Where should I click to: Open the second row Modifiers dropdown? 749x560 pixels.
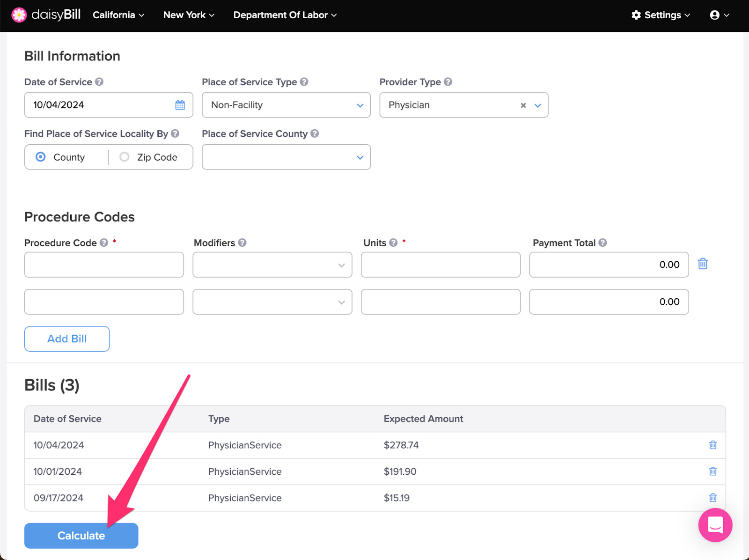tap(272, 302)
